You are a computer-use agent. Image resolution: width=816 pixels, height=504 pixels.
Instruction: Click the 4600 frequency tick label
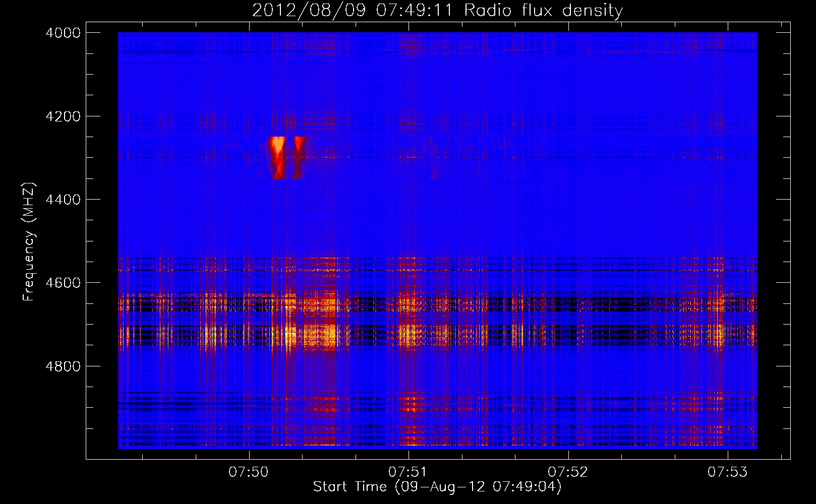(x=63, y=283)
